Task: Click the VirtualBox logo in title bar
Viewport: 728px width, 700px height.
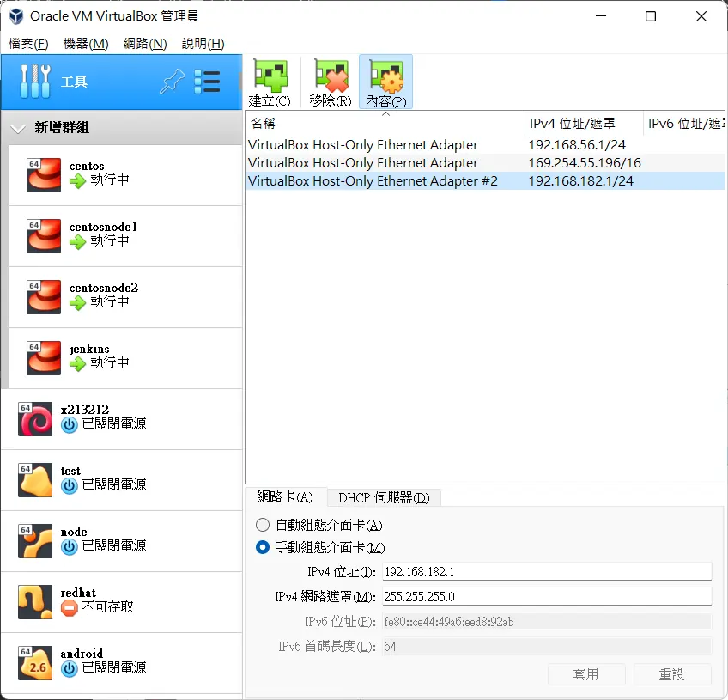Action: 16,16
